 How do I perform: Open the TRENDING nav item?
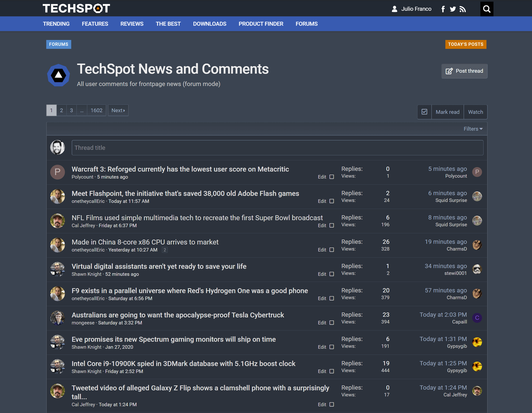click(x=56, y=24)
